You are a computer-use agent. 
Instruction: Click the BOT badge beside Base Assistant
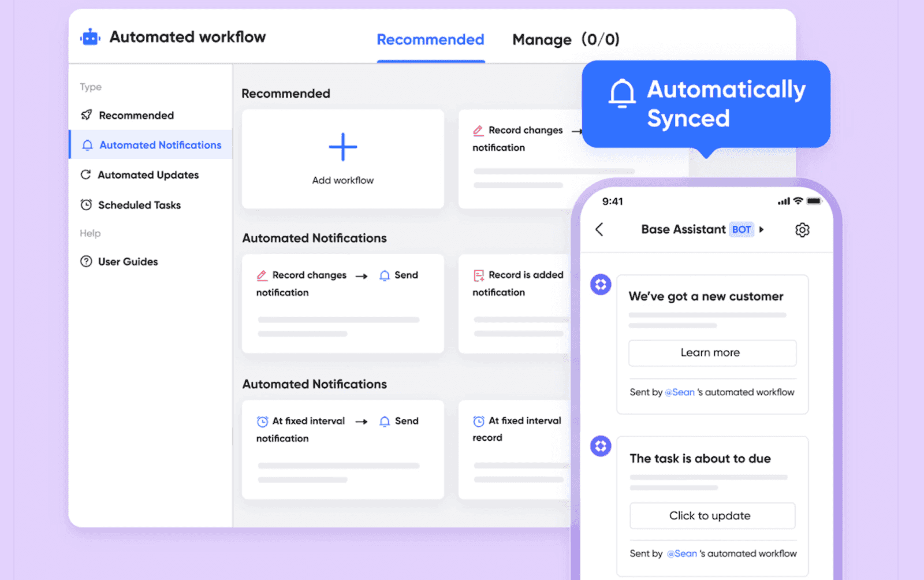point(742,229)
